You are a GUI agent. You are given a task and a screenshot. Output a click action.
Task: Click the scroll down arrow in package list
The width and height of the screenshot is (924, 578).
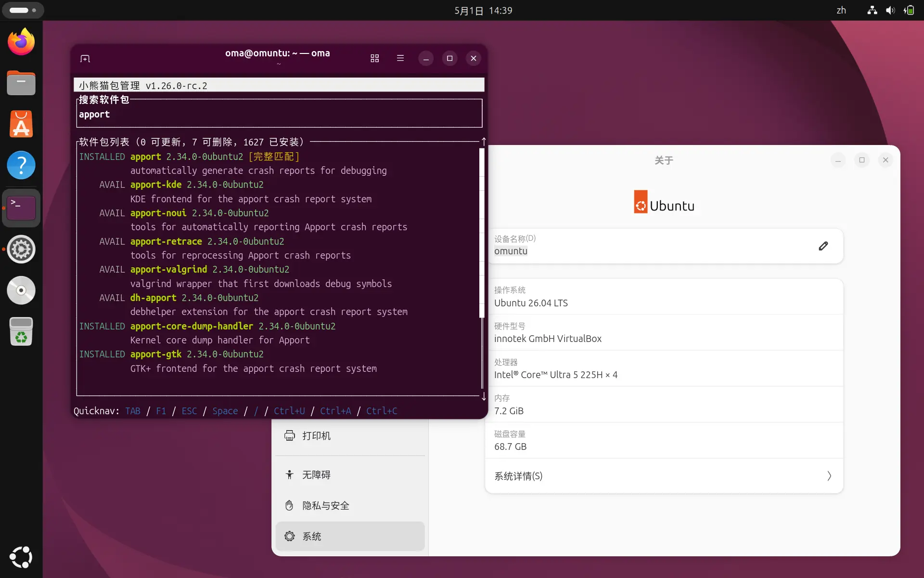click(484, 396)
